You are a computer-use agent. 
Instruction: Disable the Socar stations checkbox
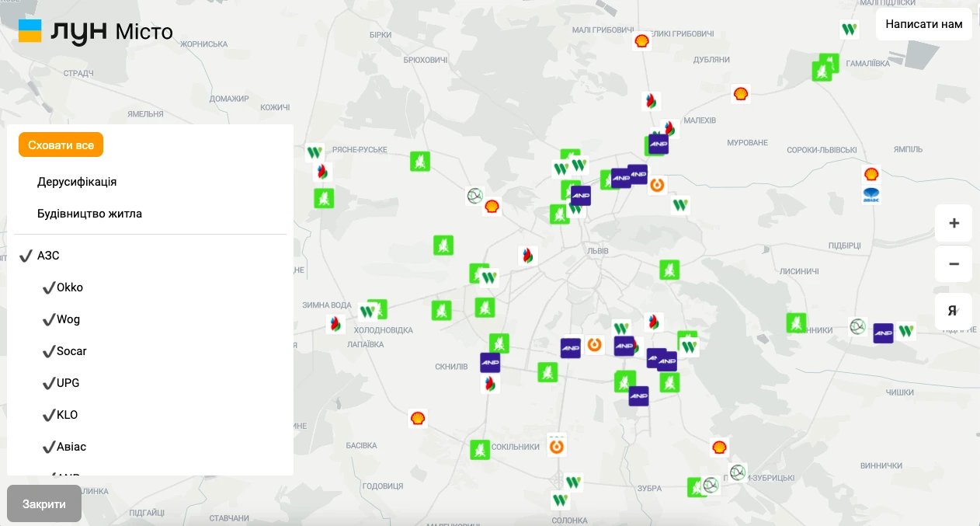click(49, 351)
